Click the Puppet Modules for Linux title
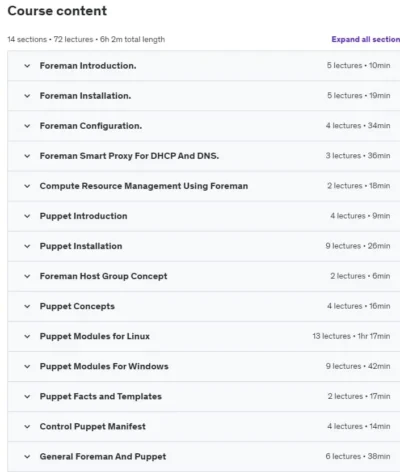Screen dimensions: 400x472 pos(95,336)
